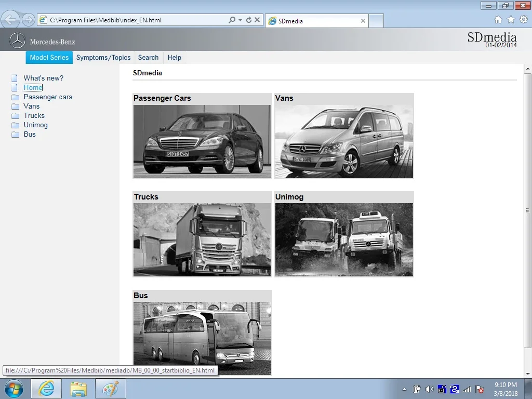The width and height of the screenshot is (532, 399).
Task: Open the Help tab
Action: tap(175, 57)
